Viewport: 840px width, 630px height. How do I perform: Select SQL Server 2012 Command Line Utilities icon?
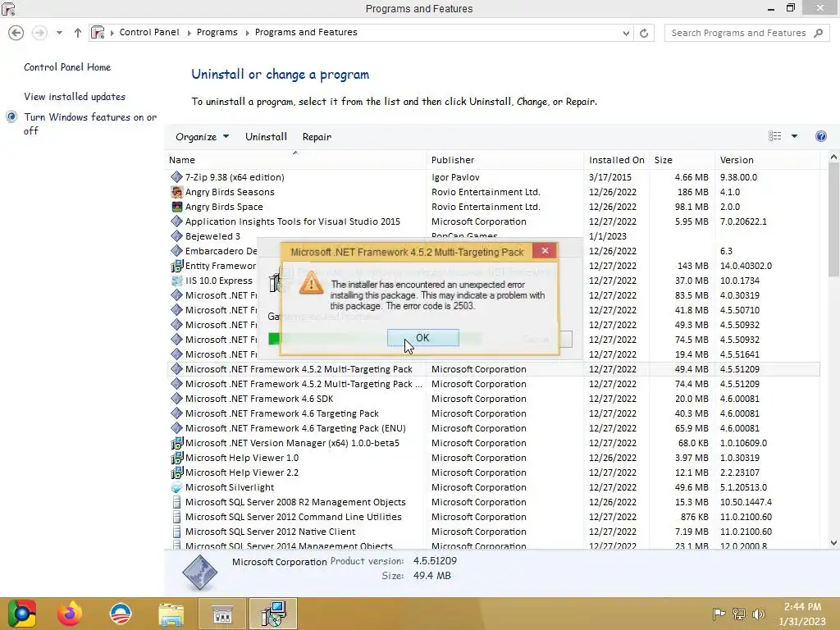coord(177,517)
